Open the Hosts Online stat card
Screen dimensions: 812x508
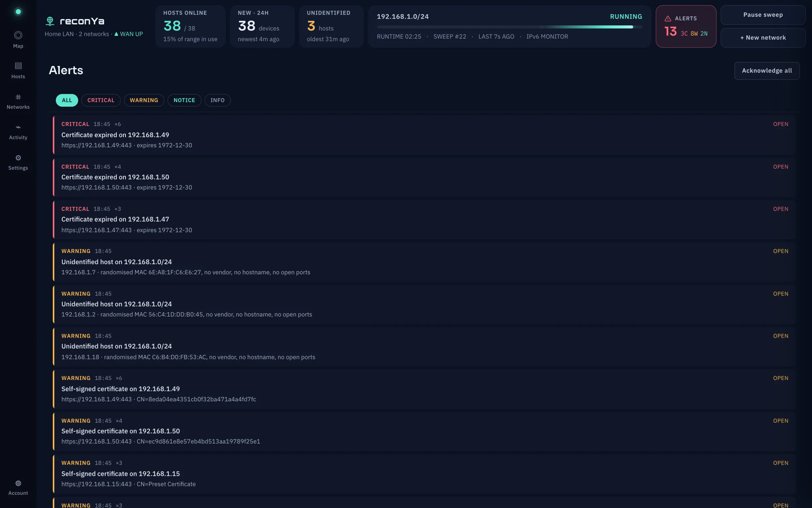point(190,26)
